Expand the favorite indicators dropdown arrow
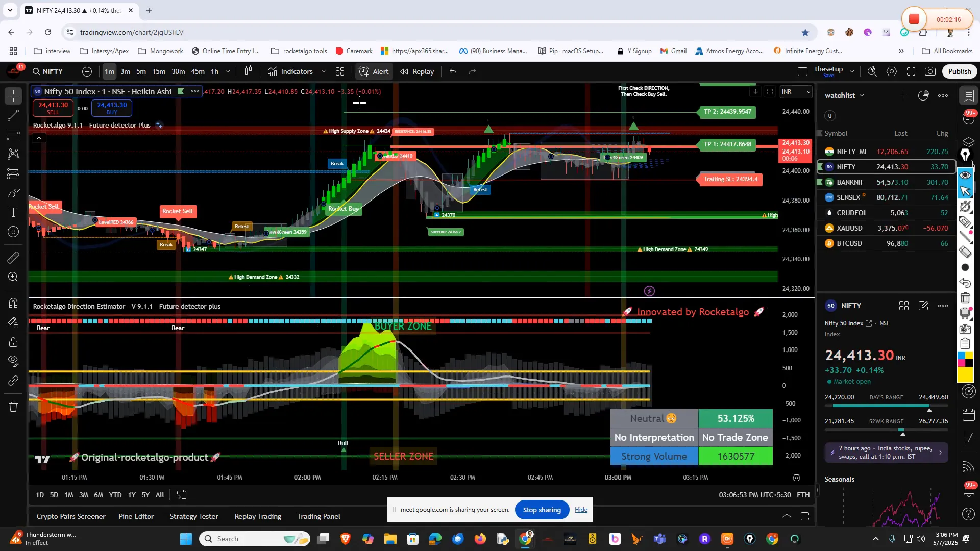The height and width of the screenshot is (551, 980). point(324,71)
